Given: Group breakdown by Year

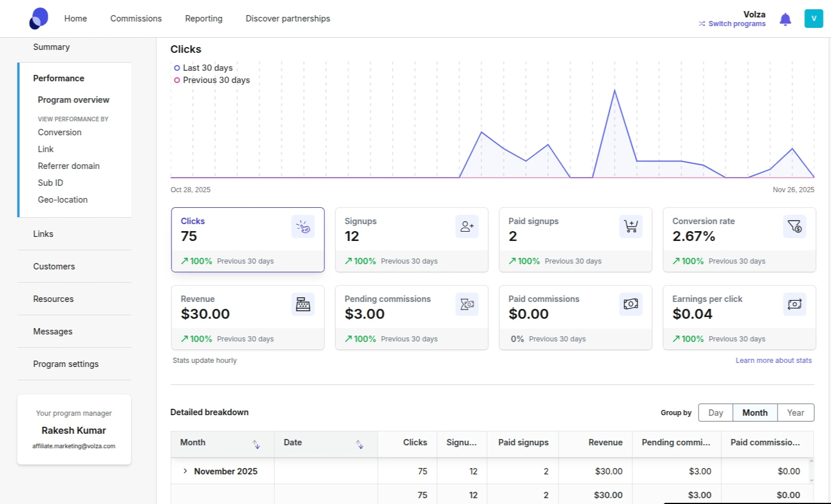Looking at the screenshot, I should click(x=795, y=413).
